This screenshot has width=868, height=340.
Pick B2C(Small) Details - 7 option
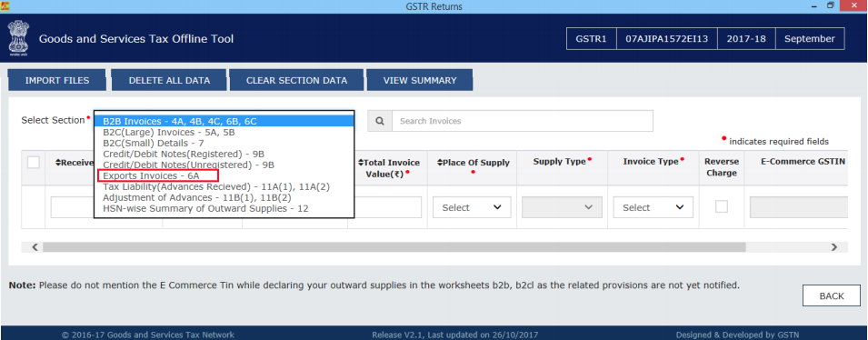click(224, 143)
